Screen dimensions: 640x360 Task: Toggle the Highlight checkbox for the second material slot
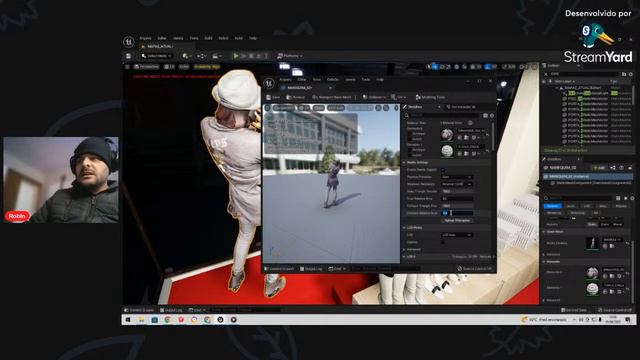coord(409,150)
